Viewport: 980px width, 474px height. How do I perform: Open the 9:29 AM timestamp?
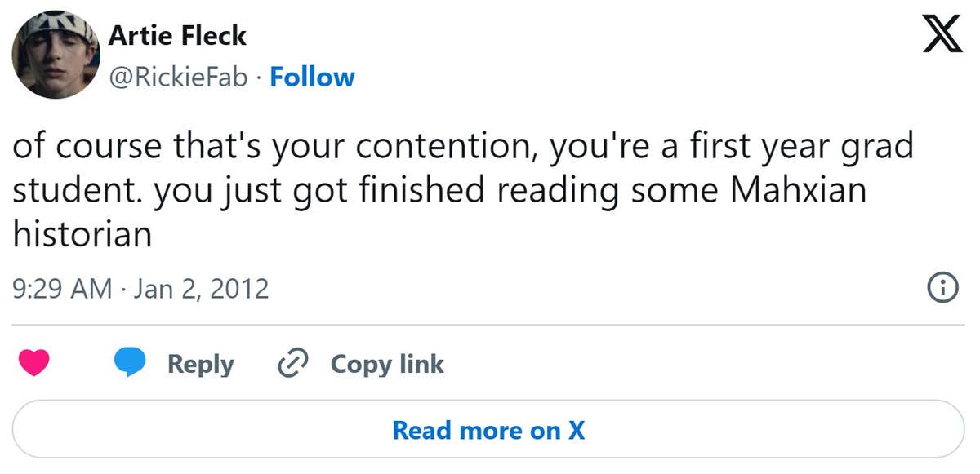tap(63, 288)
